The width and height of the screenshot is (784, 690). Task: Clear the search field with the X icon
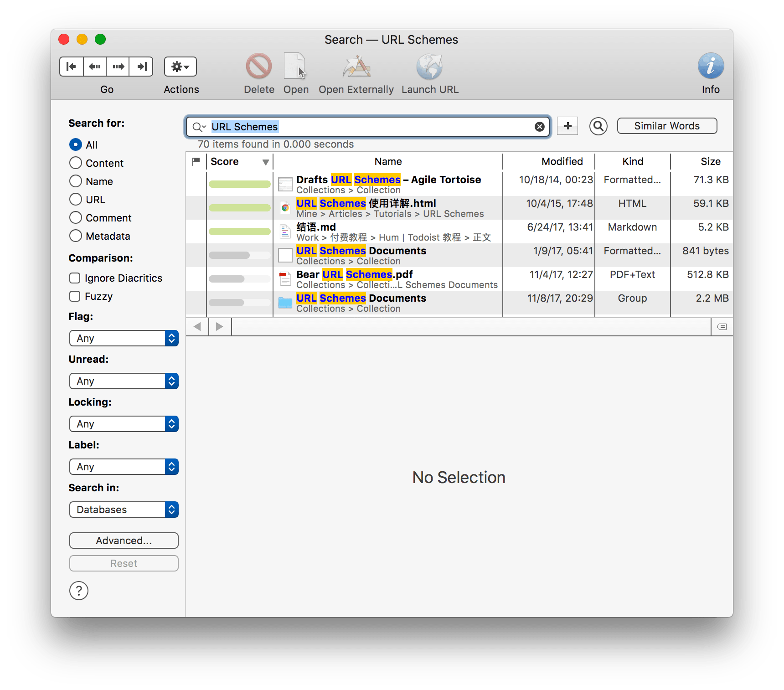[539, 127]
